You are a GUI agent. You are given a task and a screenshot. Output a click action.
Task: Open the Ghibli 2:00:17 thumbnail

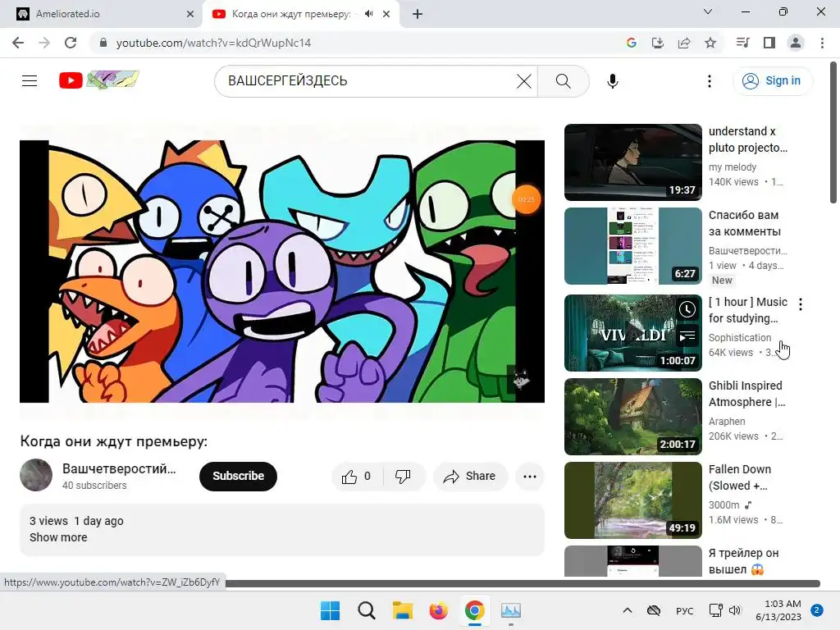pyautogui.click(x=632, y=416)
